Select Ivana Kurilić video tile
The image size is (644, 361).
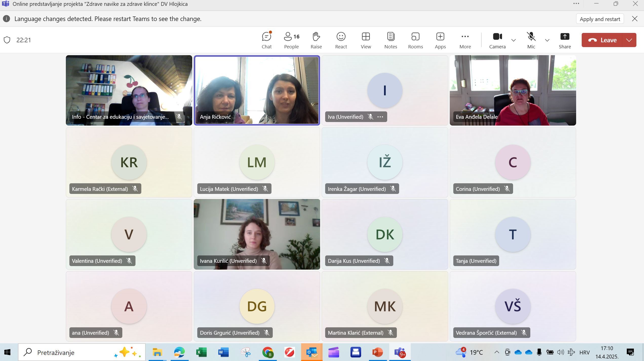click(257, 234)
